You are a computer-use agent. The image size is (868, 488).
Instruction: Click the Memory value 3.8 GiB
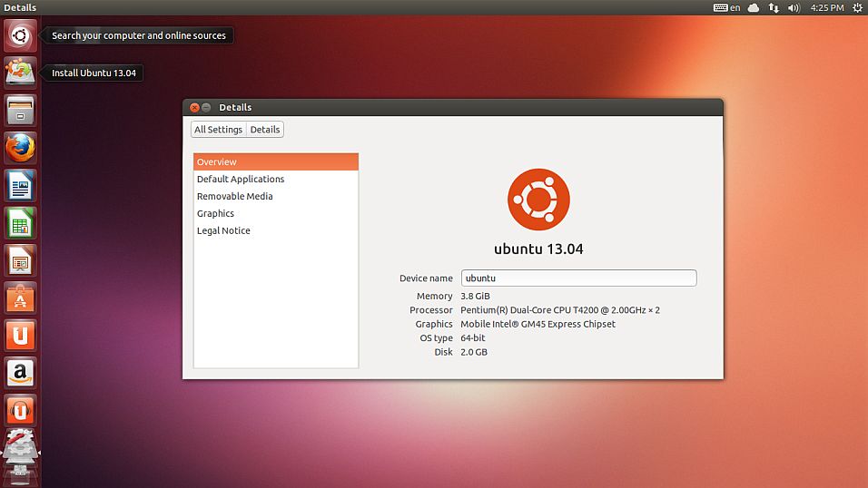tap(475, 296)
